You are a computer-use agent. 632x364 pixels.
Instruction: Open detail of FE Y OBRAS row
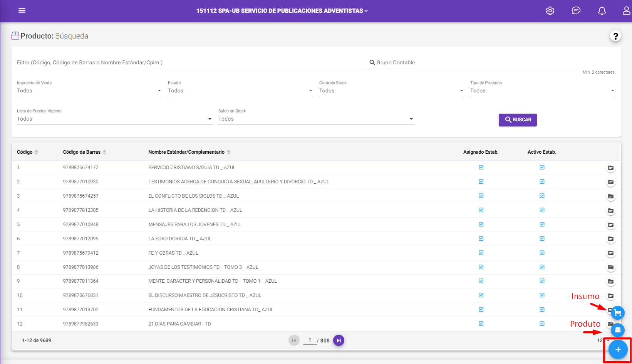[x=610, y=253]
